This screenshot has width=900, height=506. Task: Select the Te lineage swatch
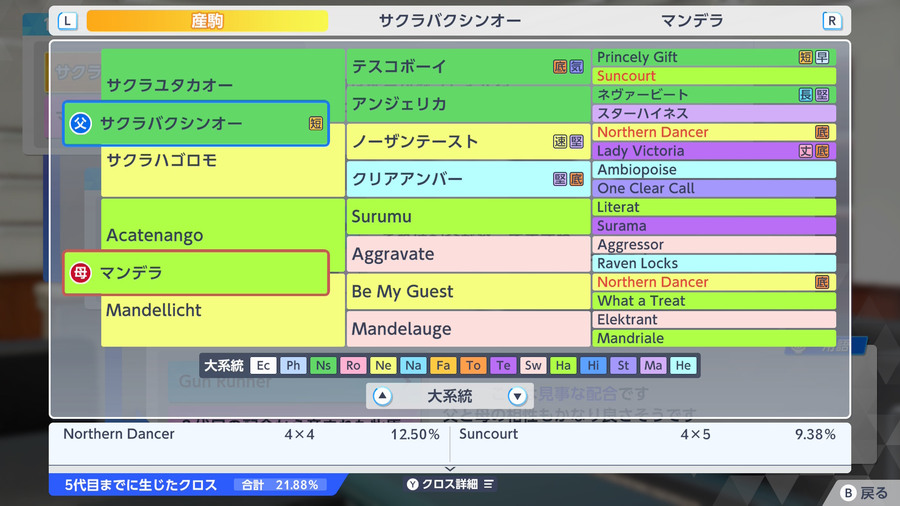[x=503, y=365]
